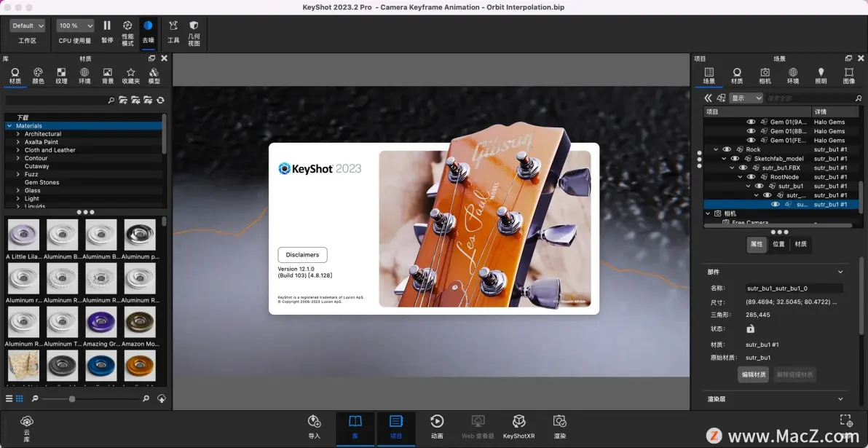Collapse the 部件 section
Image resolution: width=868 pixels, height=448 pixels.
840,272
